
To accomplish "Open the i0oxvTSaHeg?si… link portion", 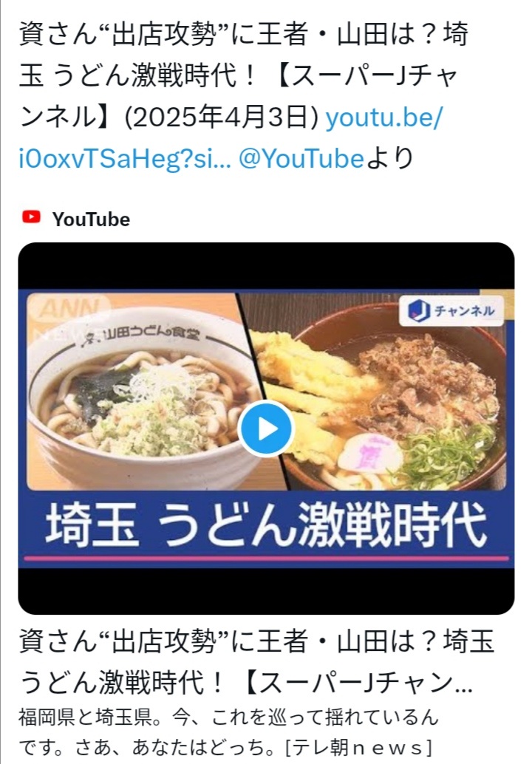I will coord(125,159).
